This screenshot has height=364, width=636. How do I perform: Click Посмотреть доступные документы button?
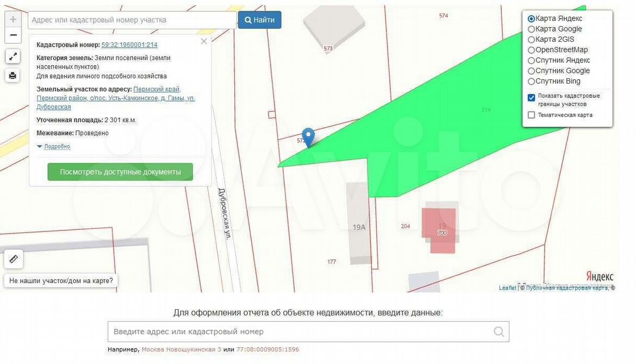120,172
